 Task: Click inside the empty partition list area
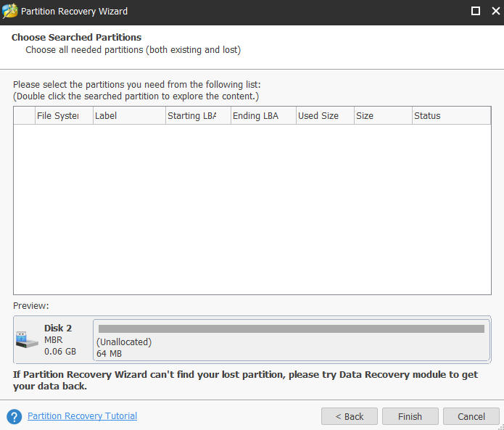point(252,209)
